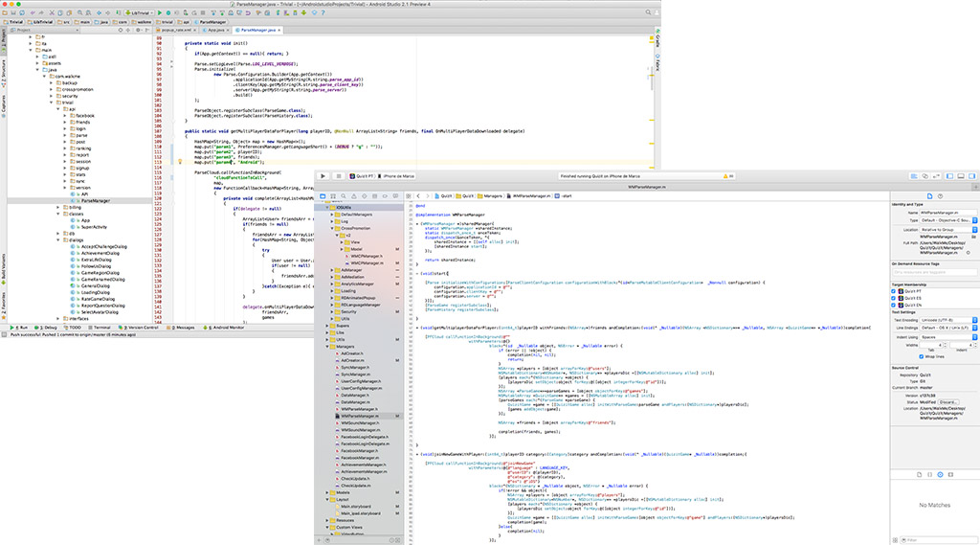Image resolution: width=980 pixels, height=545 pixels.
Task: Toggle the QuizIt EN target membership checkbox
Action: pos(893,305)
